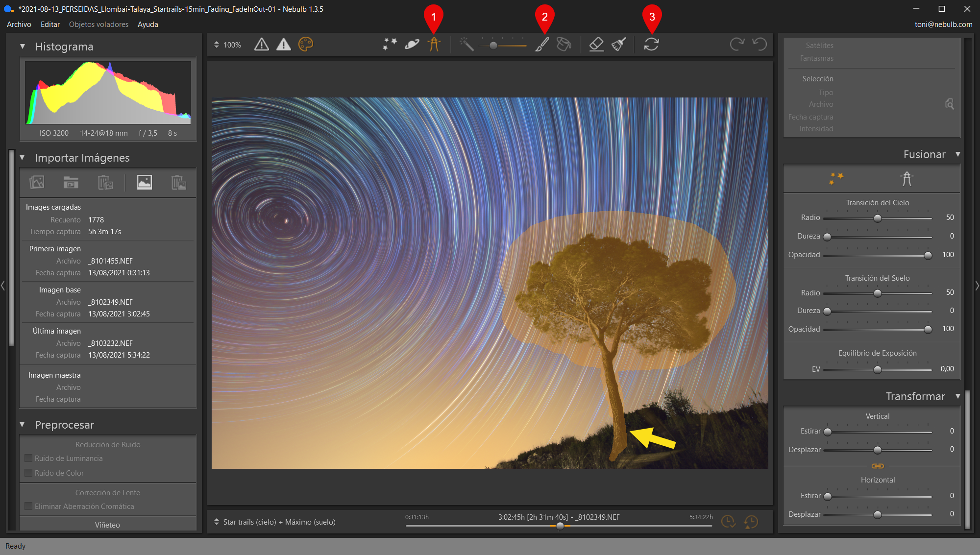The height and width of the screenshot is (555, 980).
Task: Open the color palette tool
Action: click(x=305, y=45)
